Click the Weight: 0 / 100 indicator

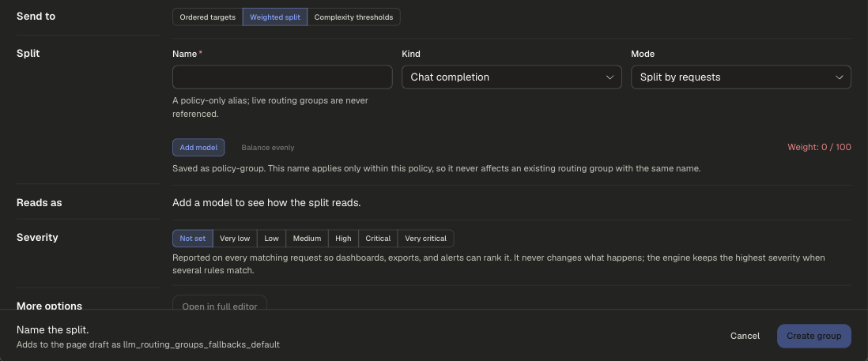(819, 148)
